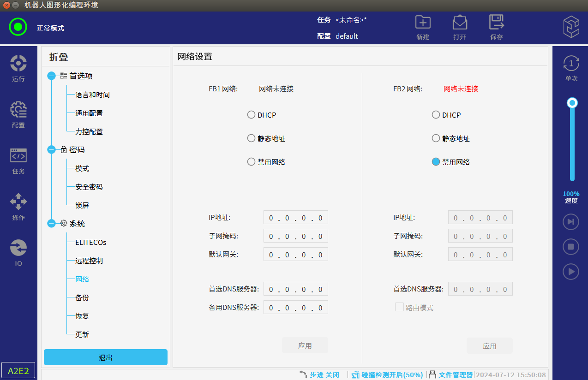Click the 新建 new task icon
Screen dimensions: 588x380
[423, 23]
